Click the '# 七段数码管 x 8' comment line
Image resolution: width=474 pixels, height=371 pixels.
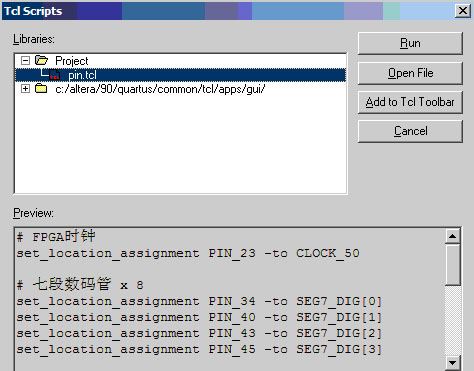click(80, 284)
